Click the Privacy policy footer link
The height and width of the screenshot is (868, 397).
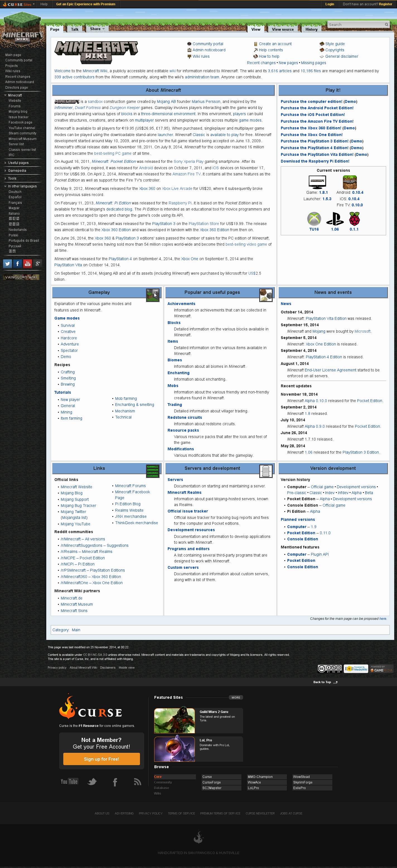coord(57,668)
